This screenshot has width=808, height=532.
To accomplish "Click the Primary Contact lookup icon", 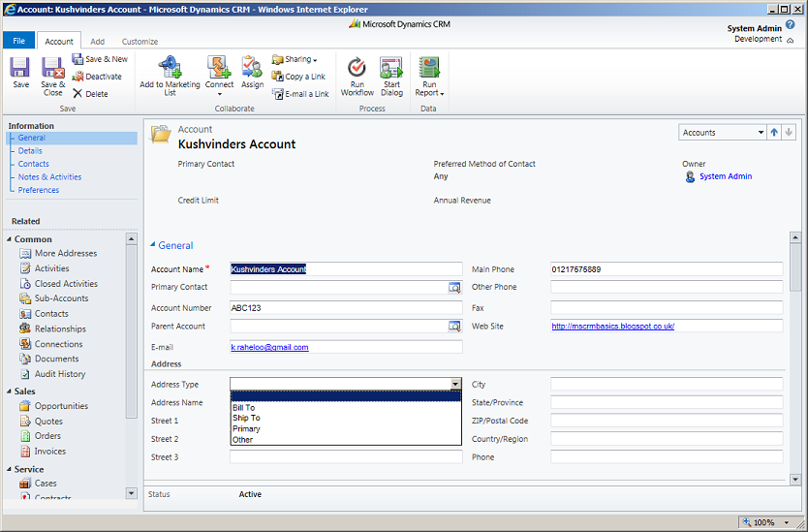I will 454,287.
